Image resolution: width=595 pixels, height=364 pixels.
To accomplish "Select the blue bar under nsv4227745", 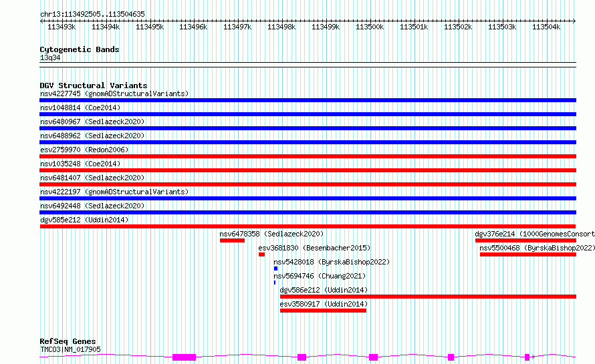I will point(308,100).
